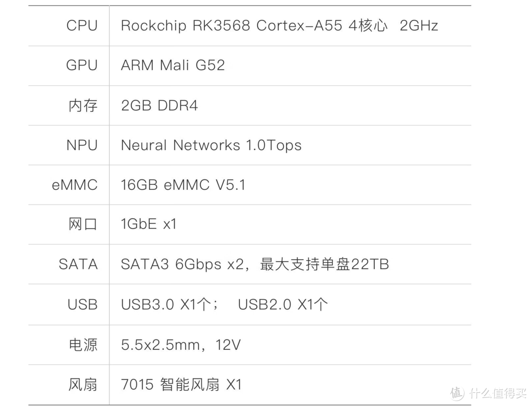Click the 1GbE x1 value
This screenshot has width=532, height=406.
click(x=148, y=225)
